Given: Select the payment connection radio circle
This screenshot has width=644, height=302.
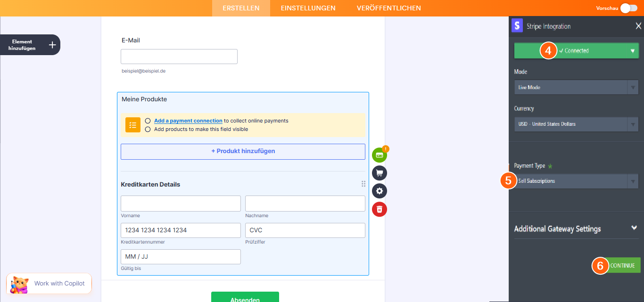Looking at the screenshot, I should 148,121.
